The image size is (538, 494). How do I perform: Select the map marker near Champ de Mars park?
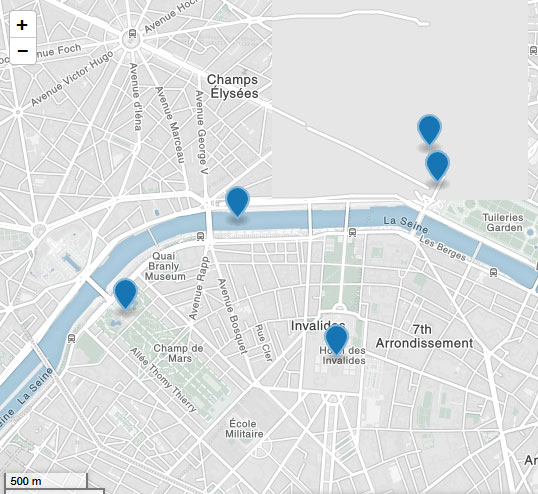coord(125,294)
